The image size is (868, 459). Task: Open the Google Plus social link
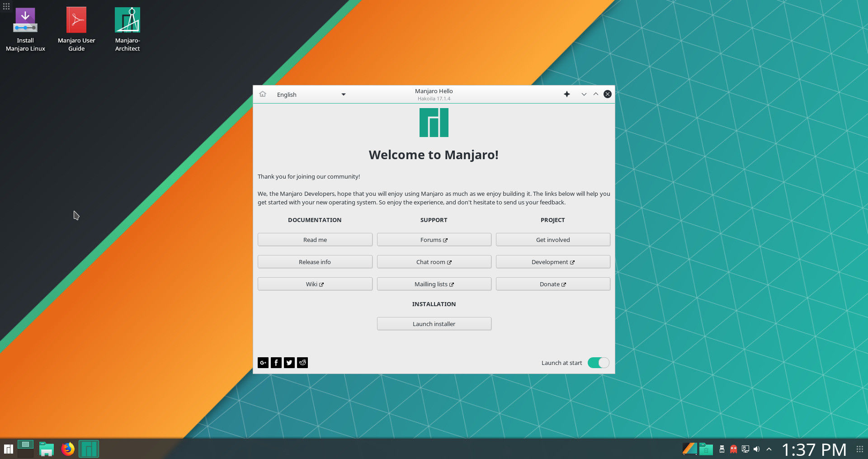click(263, 363)
